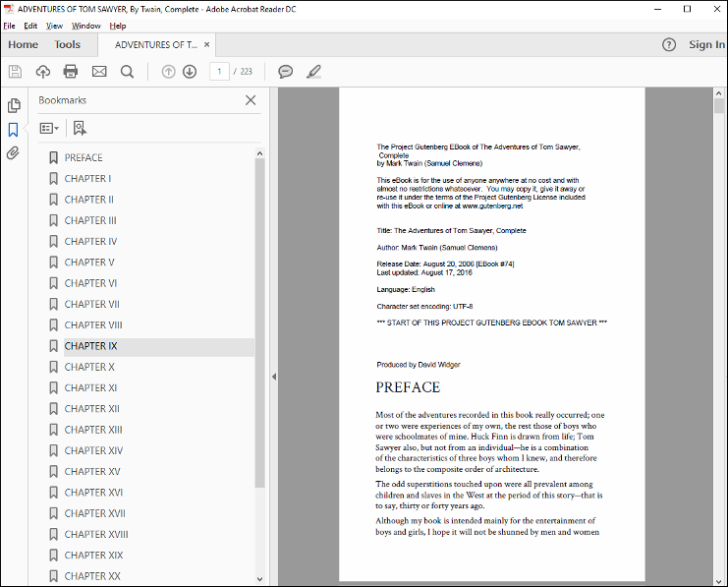Expand the bookmark options dropdown
Image resolution: width=728 pixels, height=587 pixels.
[49, 128]
